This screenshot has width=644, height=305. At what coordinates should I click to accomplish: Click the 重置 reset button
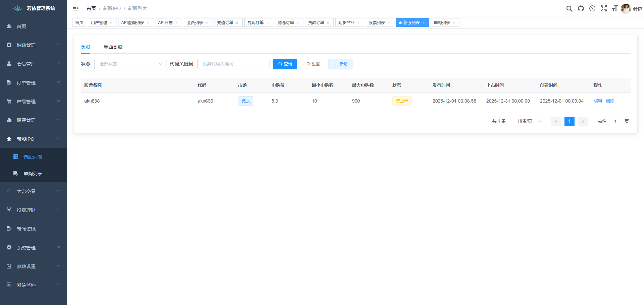tap(313, 64)
